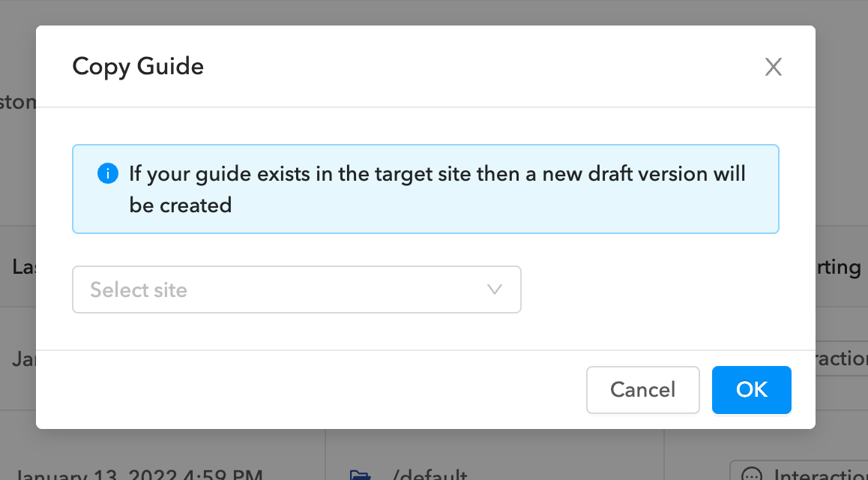This screenshot has width=868, height=480.
Task: Select the /default folder path text
Action: click(430, 475)
